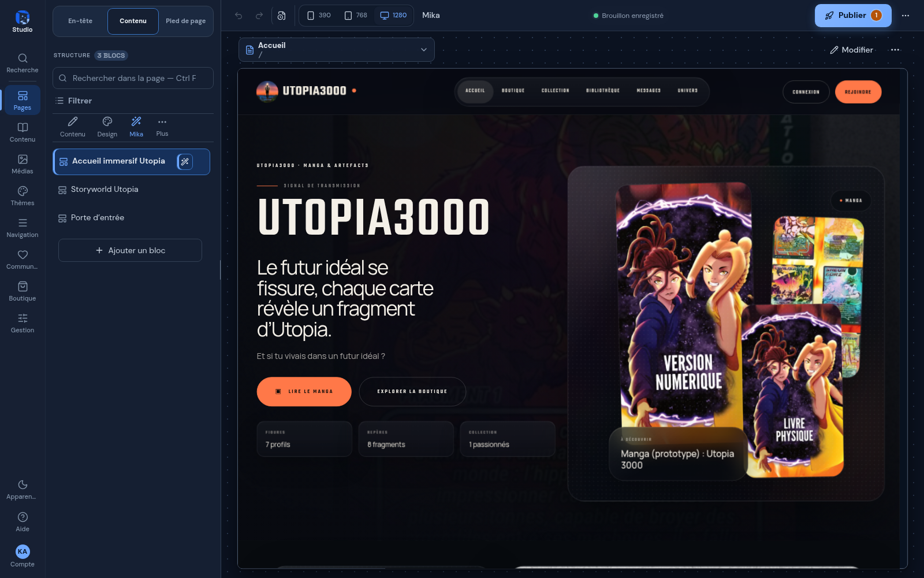Click the Studio logo
Viewport: 924px width, 578px height.
[23, 21]
